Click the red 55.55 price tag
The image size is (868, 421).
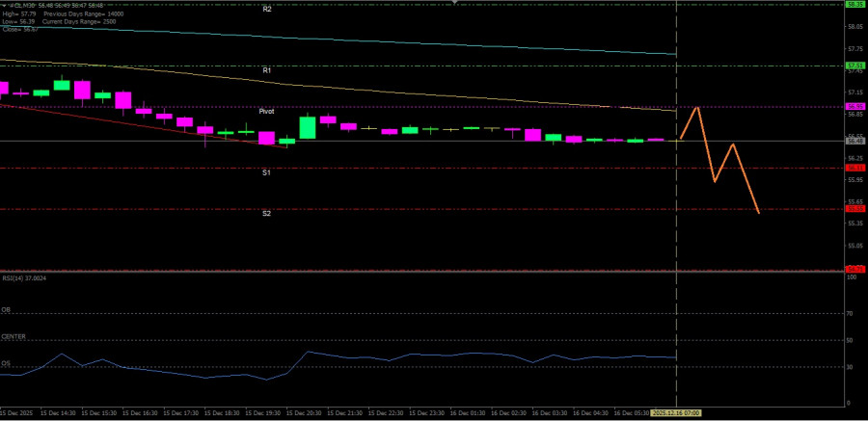(855, 209)
